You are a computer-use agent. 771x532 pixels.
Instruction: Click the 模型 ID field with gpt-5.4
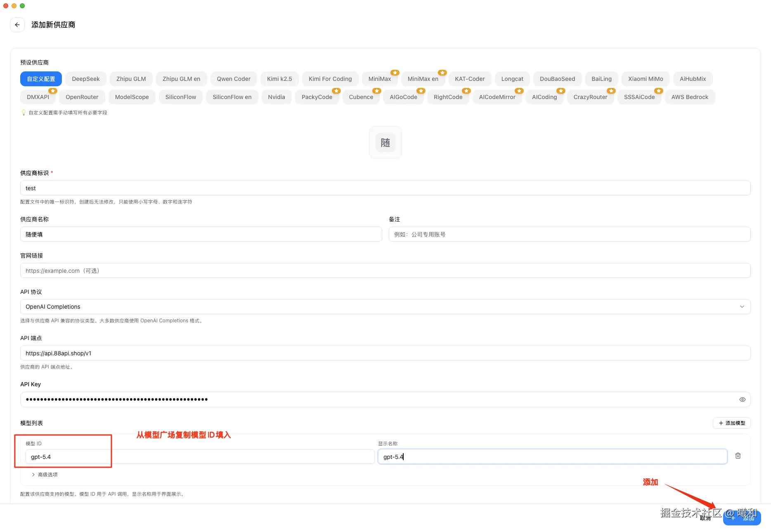[200, 456]
